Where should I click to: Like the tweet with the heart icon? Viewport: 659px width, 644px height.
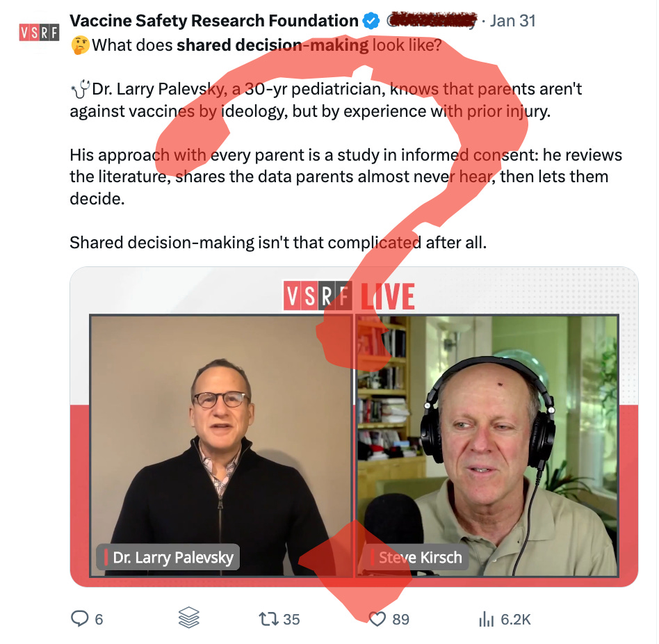tap(377, 619)
